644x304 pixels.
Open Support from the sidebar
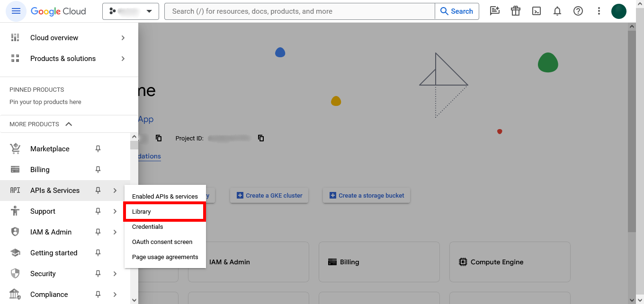43,211
